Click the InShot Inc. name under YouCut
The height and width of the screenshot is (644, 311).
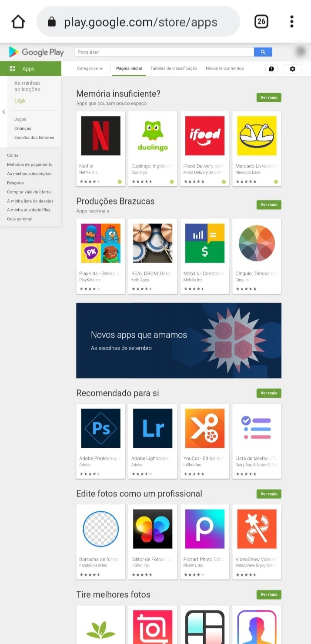click(x=193, y=465)
